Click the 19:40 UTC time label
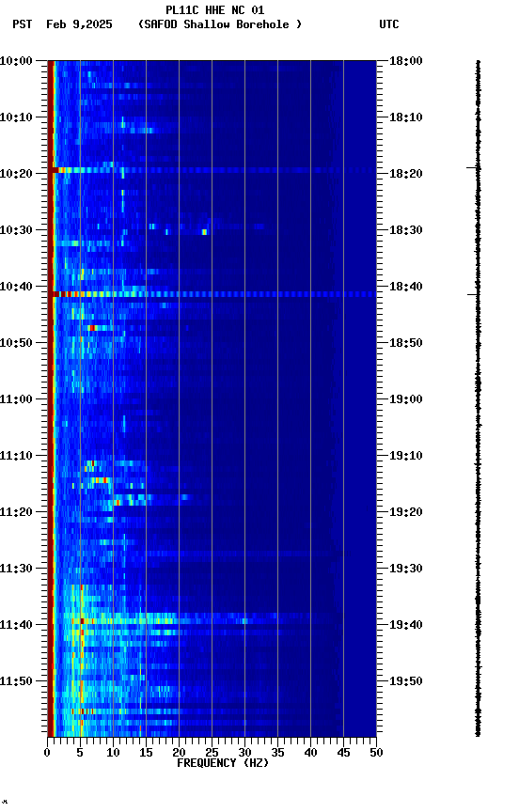The height and width of the screenshot is (812, 519). point(406,625)
